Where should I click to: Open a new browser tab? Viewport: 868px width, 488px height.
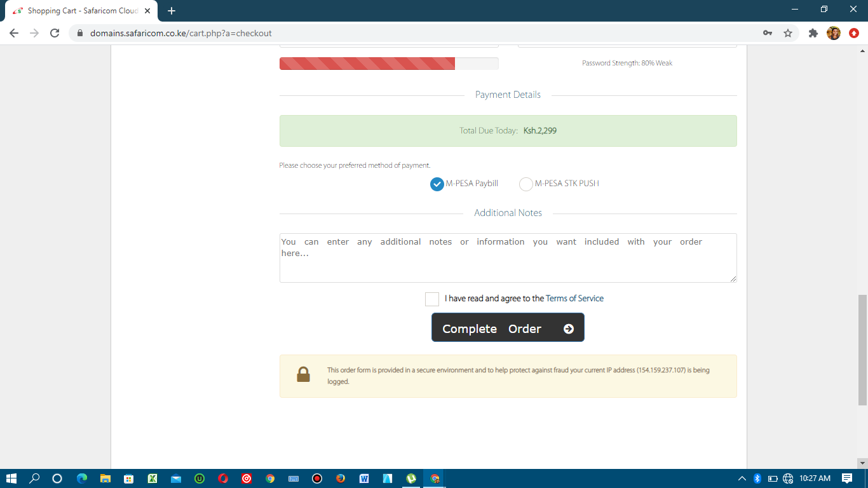click(172, 11)
